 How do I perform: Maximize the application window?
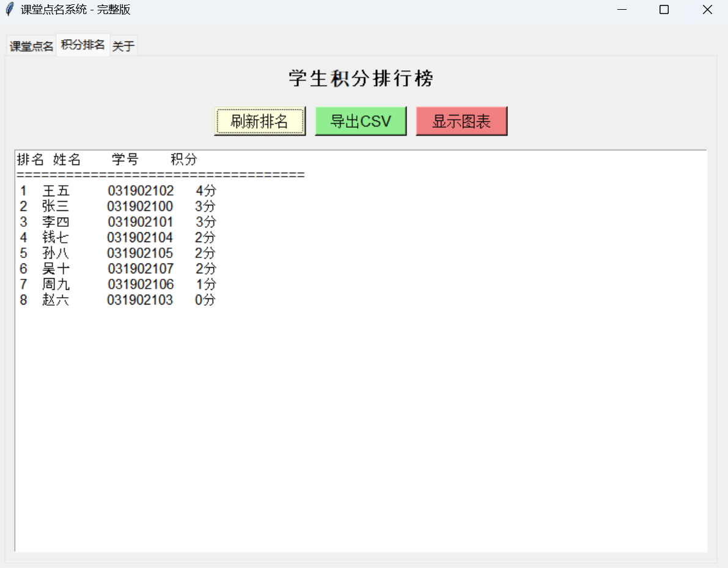(664, 10)
